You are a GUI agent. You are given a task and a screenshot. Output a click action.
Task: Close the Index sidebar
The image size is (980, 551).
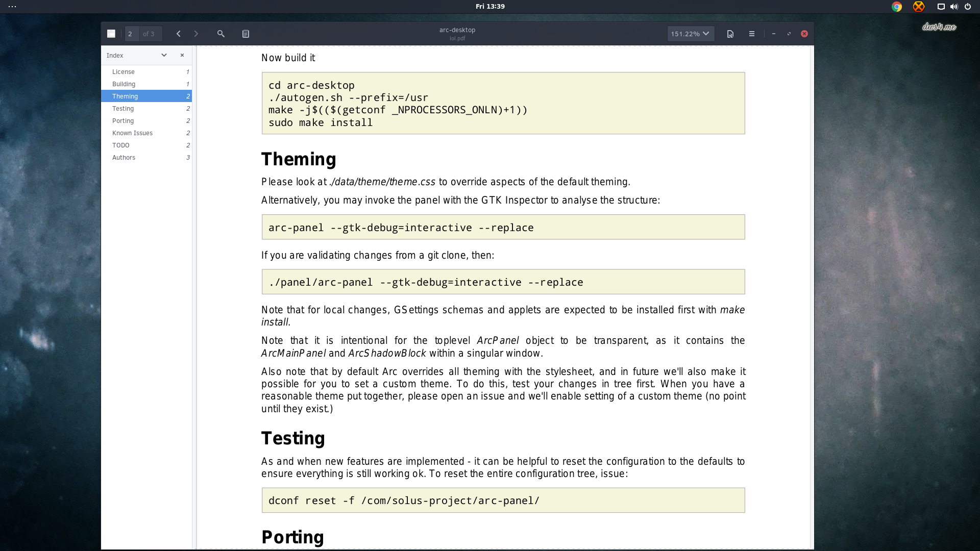coord(182,55)
